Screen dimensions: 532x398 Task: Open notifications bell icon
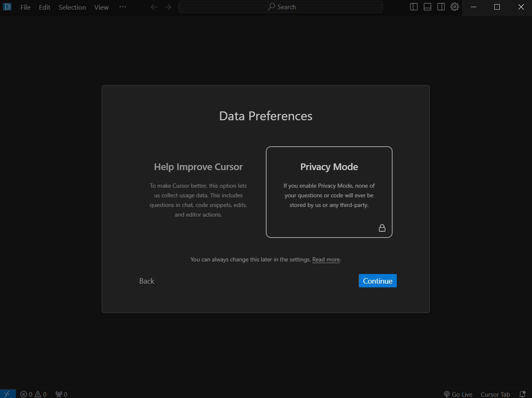click(522, 394)
